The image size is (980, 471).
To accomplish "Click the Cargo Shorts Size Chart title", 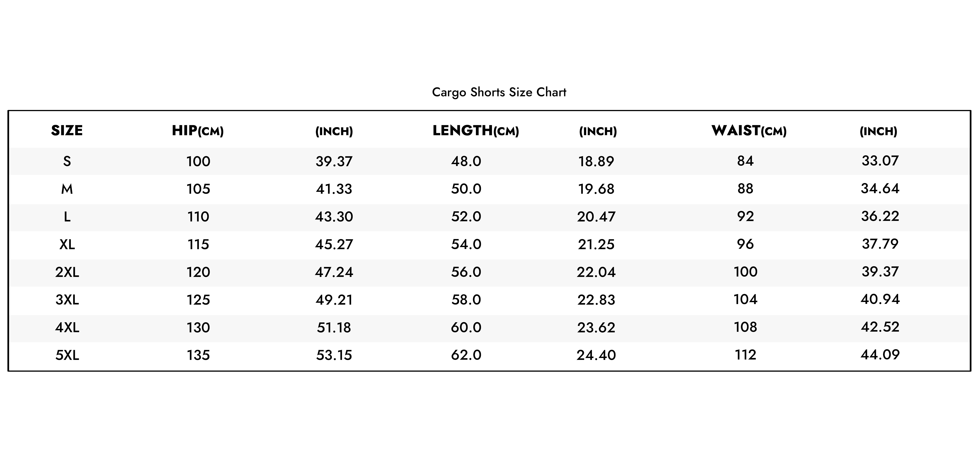I will [499, 92].
